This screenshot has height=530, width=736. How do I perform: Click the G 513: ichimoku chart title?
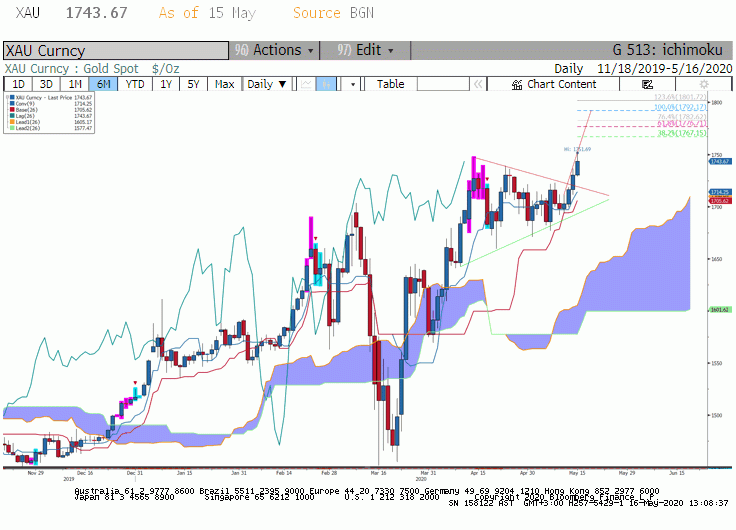coord(667,50)
